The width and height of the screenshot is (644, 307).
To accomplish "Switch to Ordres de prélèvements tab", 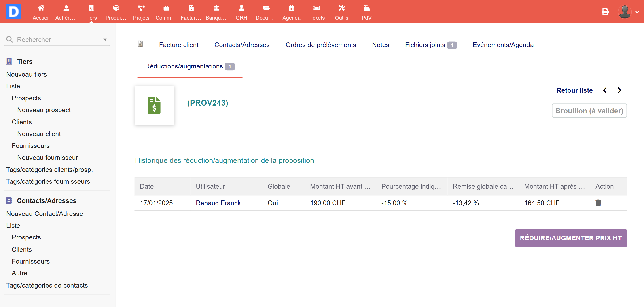I will coord(320,45).
